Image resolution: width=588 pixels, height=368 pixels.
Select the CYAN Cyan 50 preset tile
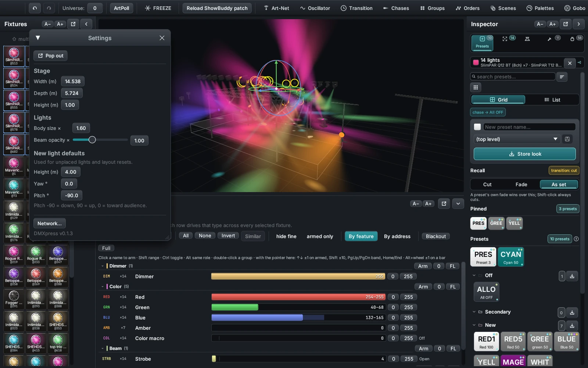tap(511, 257)
